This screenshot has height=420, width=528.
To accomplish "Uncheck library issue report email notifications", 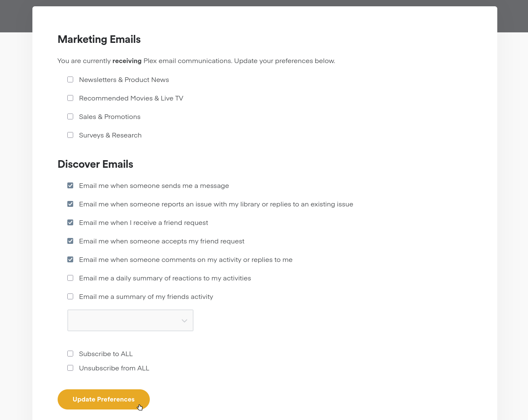I will point(70,204).
